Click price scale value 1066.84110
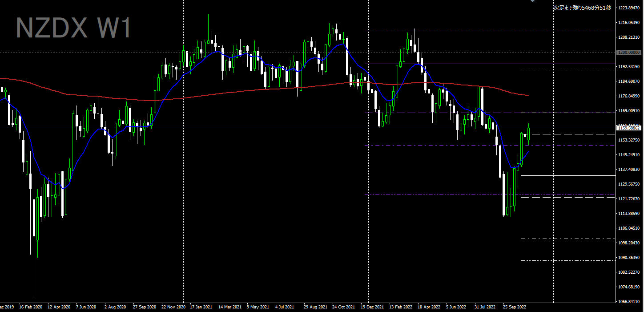The image size is (644, 312). pyautogui.click(x=629, y=302)
